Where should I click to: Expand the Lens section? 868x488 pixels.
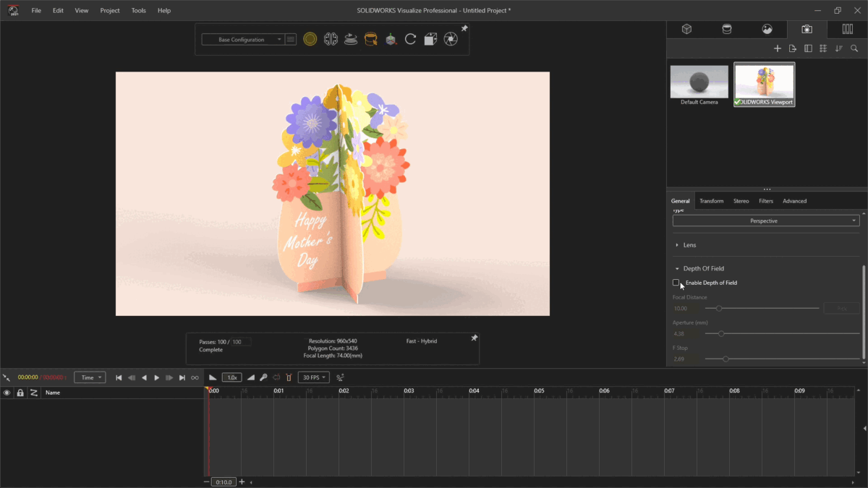tap(686, 244)
